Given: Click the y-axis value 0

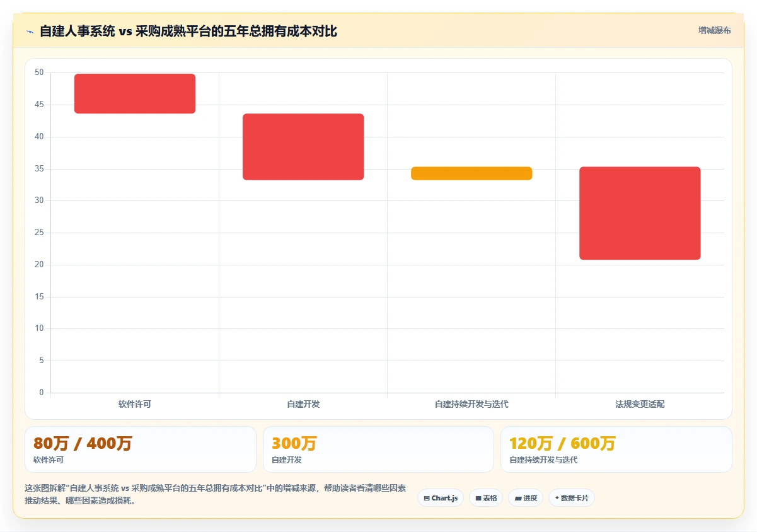Looking at the screenshot, I should coord(42,393).
